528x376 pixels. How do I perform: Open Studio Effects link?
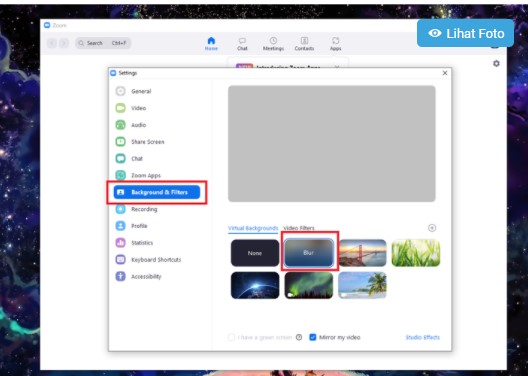(423, 337)
